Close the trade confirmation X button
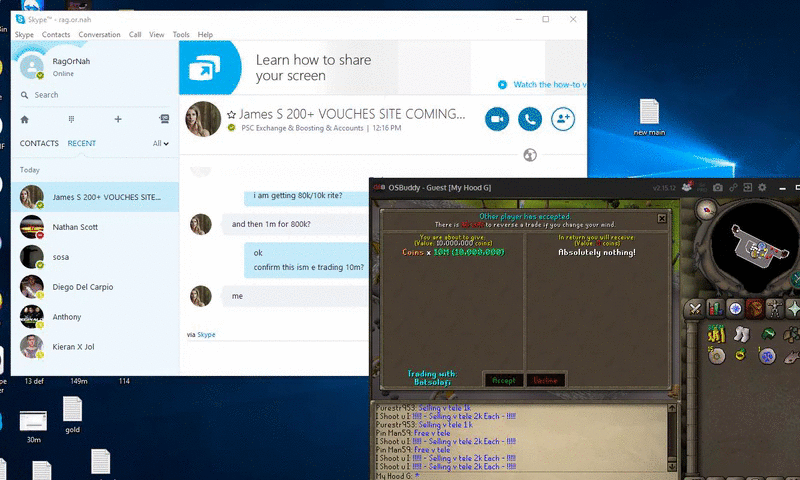The width and height of the screenshot is (800, 480). (x=662, y=218)
